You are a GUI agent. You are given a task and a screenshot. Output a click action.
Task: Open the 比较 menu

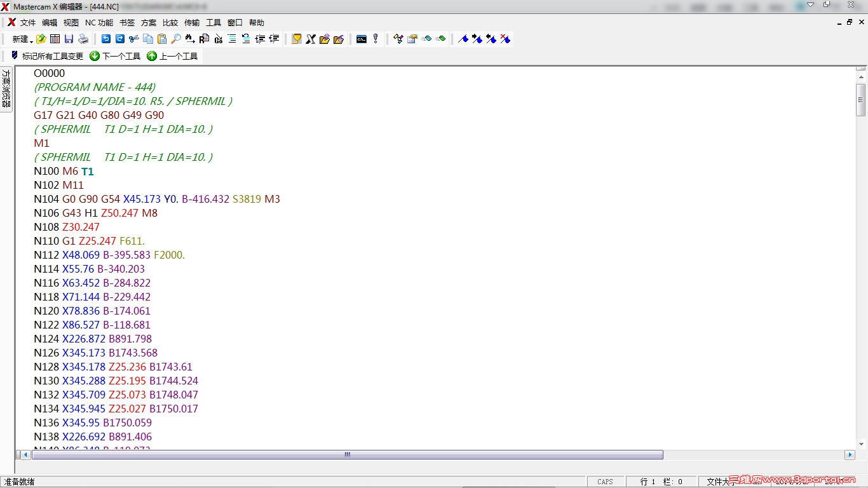click(x=170, y=23)
